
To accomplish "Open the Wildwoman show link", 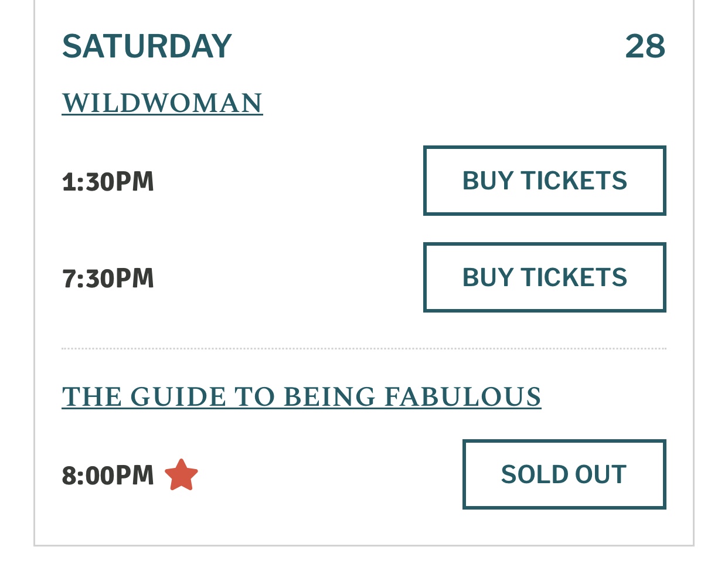I will tap(162, 103).
